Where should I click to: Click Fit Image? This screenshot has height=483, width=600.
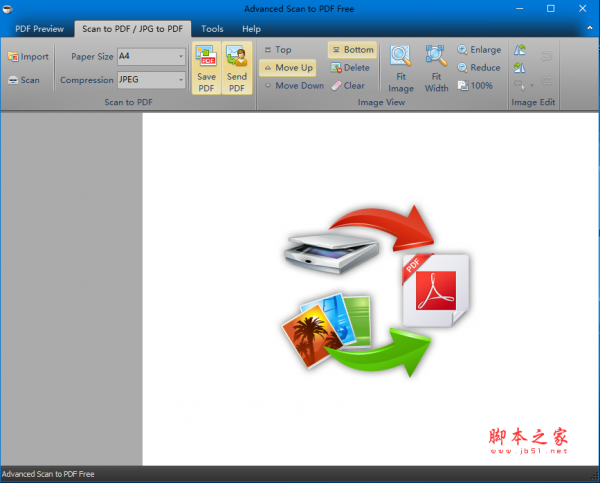(401, 68)
